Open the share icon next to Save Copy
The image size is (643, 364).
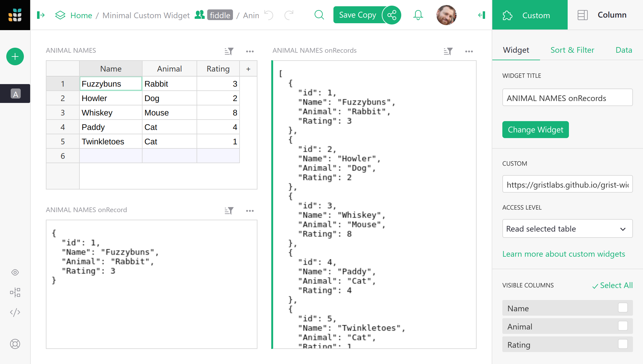coord(392,15)
